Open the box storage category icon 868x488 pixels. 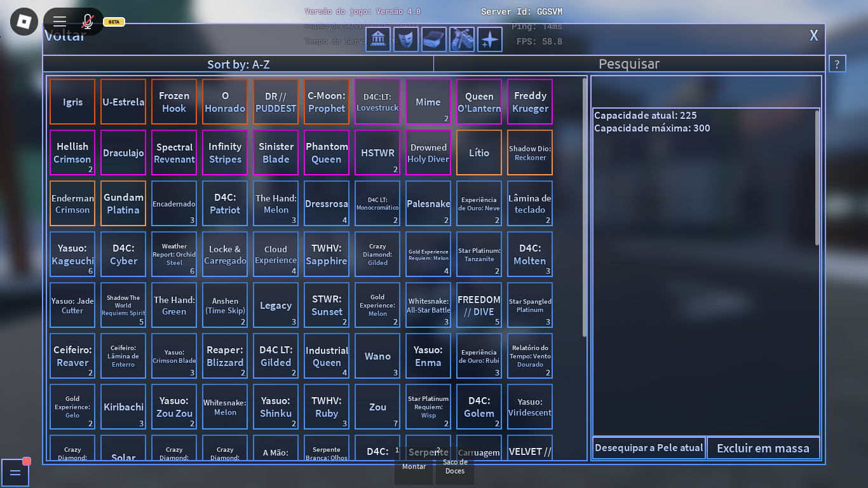coord(434,39)
